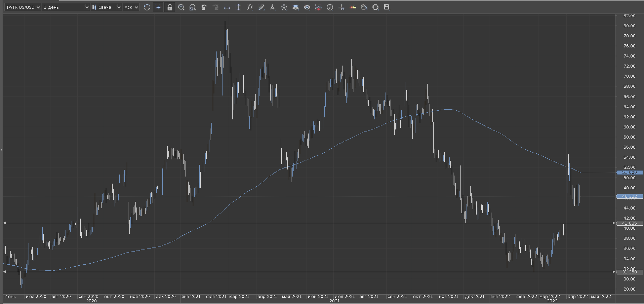
Task: Click the 'сен 2021' date axis label
Action: 397,297
